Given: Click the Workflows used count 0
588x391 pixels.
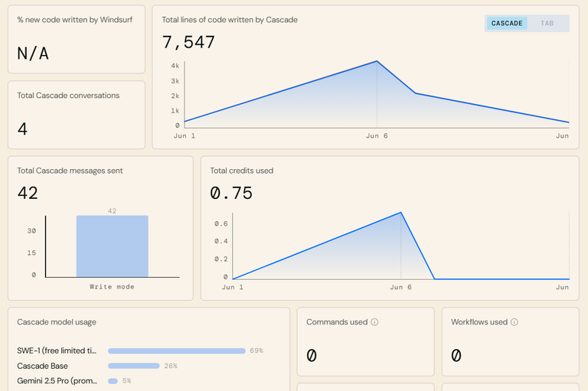Looking at the screenshot, I should tap(456, 355).
